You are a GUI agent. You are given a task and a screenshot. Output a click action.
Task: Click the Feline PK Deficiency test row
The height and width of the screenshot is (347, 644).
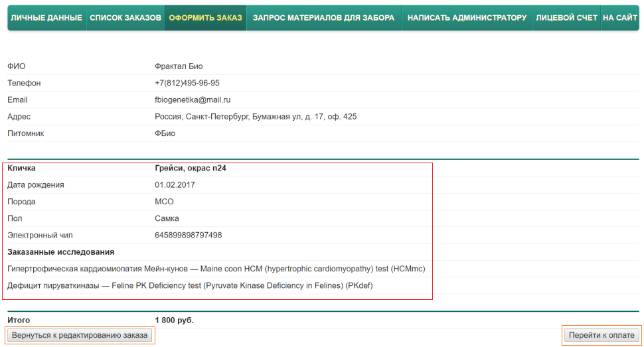tap(190, 286)
